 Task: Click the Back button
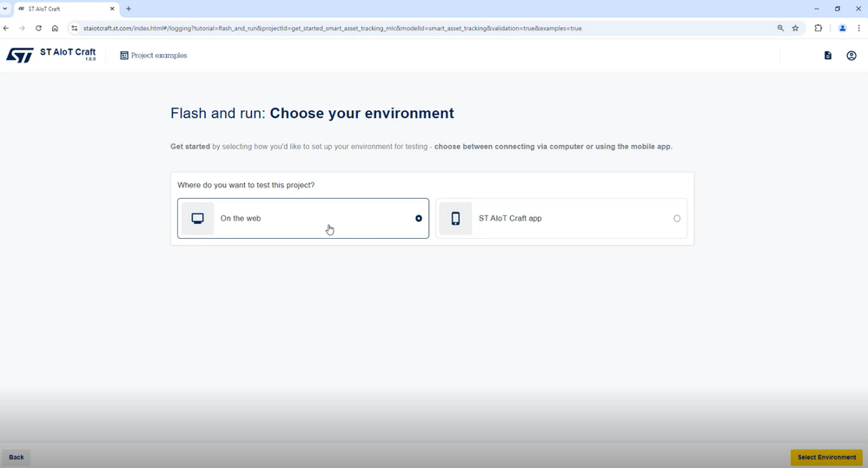coord(16,457)
